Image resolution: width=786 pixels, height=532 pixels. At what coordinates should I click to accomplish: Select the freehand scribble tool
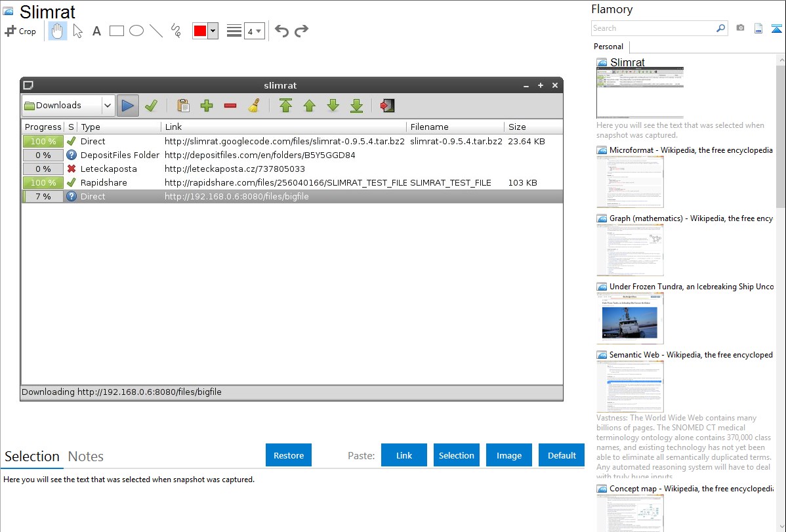pyautogui.click(x=176, y=31)
